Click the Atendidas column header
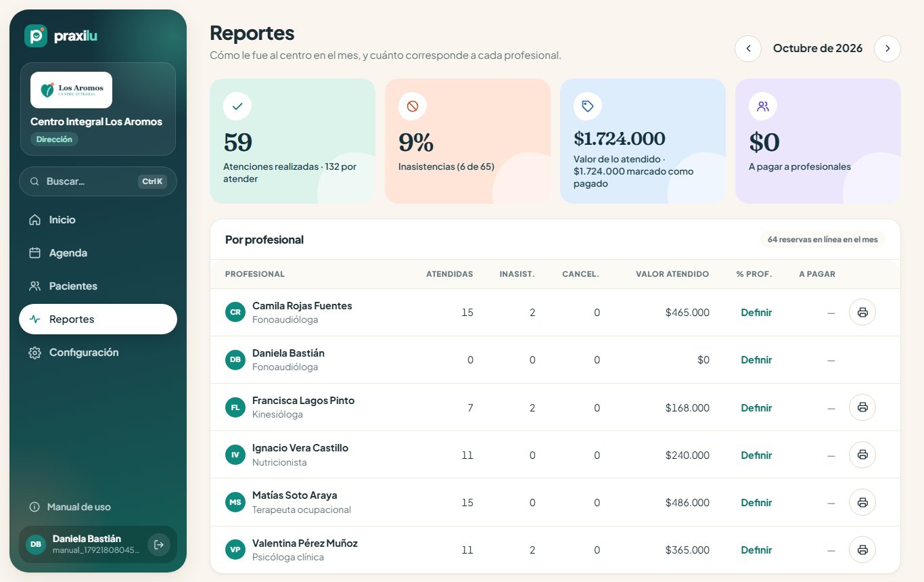The height and width of the screenshot is (582, 924). [x=450, y=274]
